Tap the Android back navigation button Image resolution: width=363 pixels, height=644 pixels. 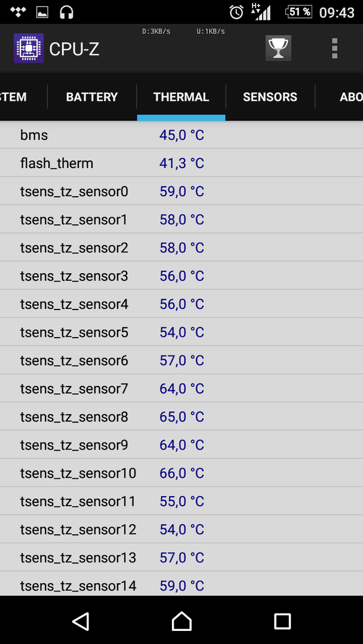(x=81, y=621)
